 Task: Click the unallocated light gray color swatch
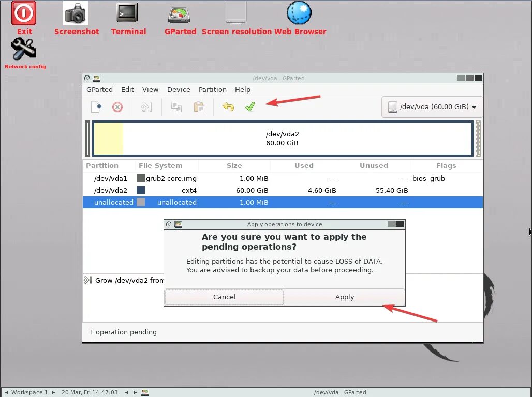tap(140, 203)
